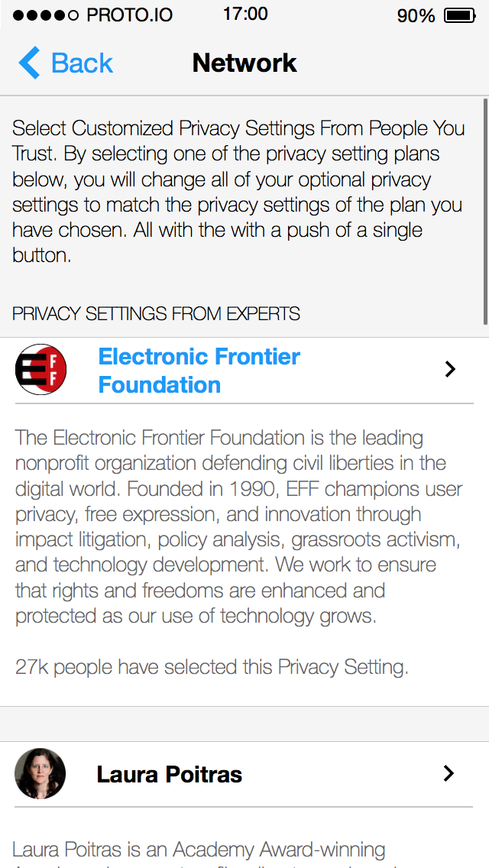Expand Laura Poitras row via chevron

tap(449, 773)
